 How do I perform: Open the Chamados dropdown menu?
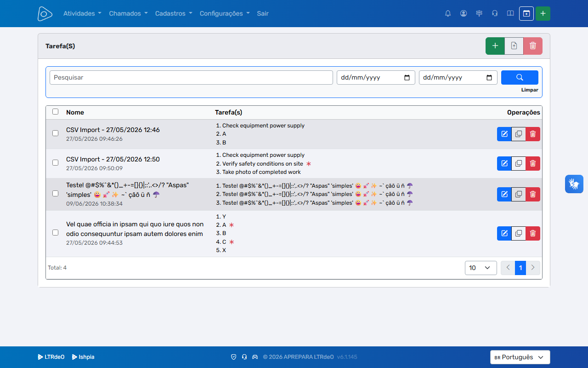point(128,13)
